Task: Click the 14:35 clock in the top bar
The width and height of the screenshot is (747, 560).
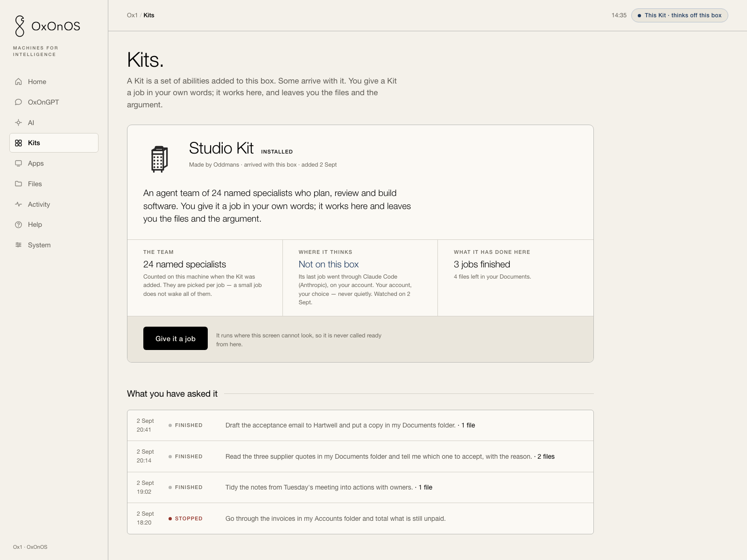Action: [x=619, y=15]
